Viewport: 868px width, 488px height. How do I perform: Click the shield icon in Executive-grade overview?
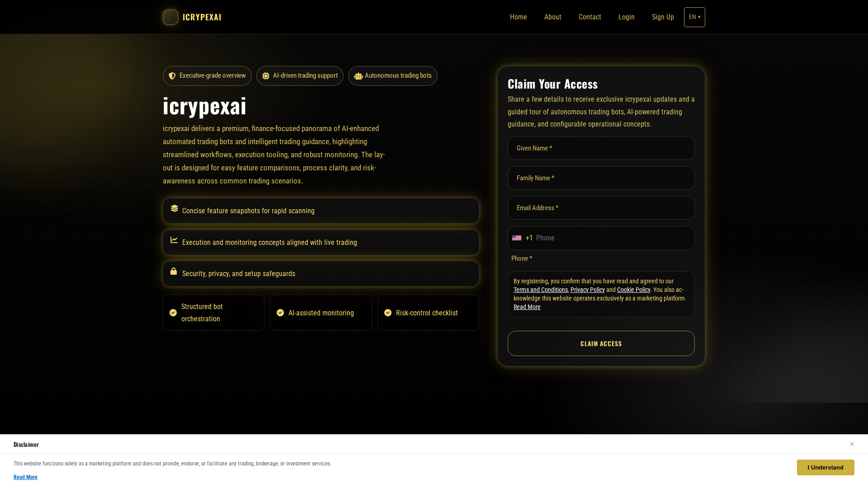point(172,76)
